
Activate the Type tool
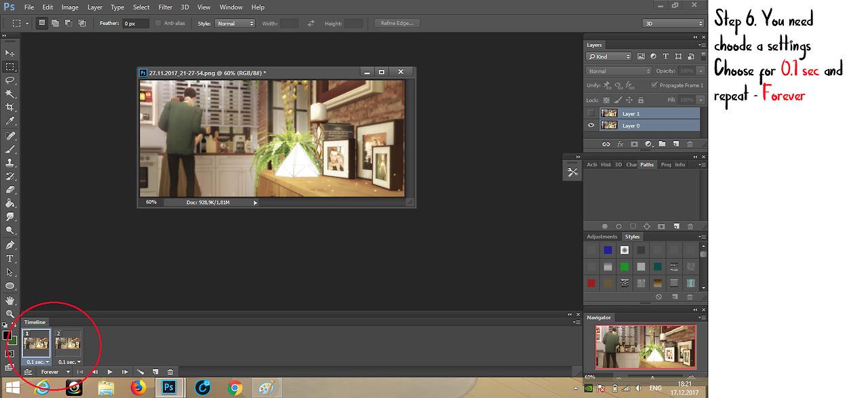coord(10,258)
